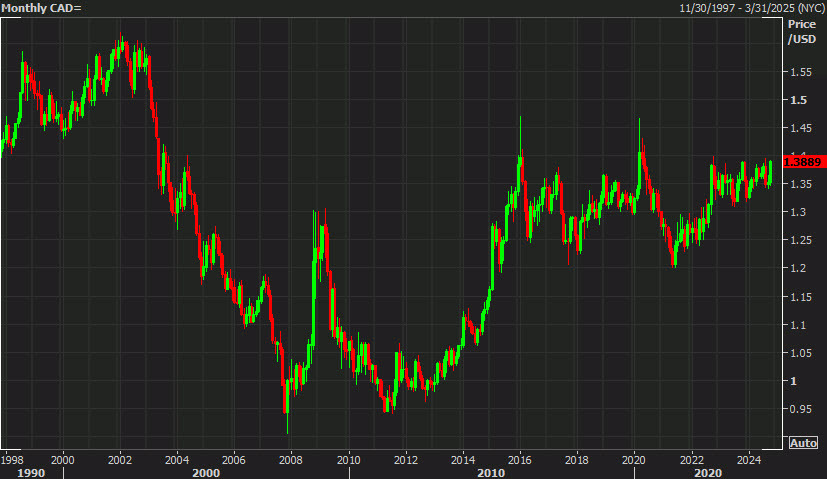Click the bold 2020 decade label
This screenshot has width=827, height=479.
[707, 473]
